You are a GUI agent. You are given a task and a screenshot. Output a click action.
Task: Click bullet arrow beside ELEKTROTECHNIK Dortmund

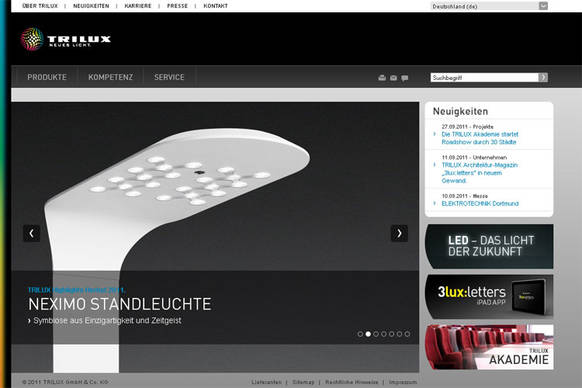435,203
